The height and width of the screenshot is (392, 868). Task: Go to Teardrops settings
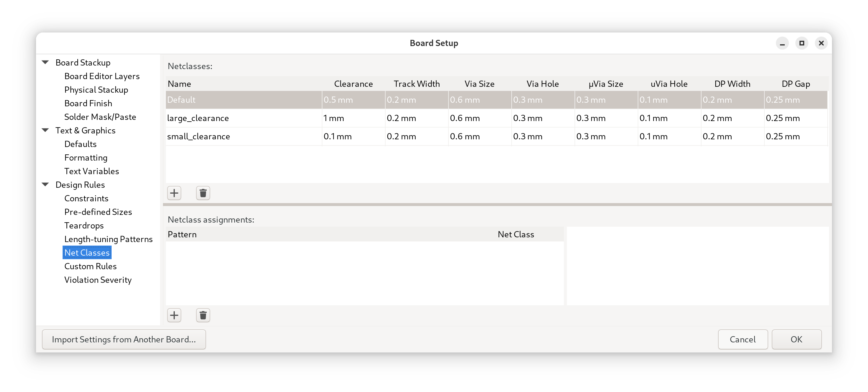tap(84, 225)
